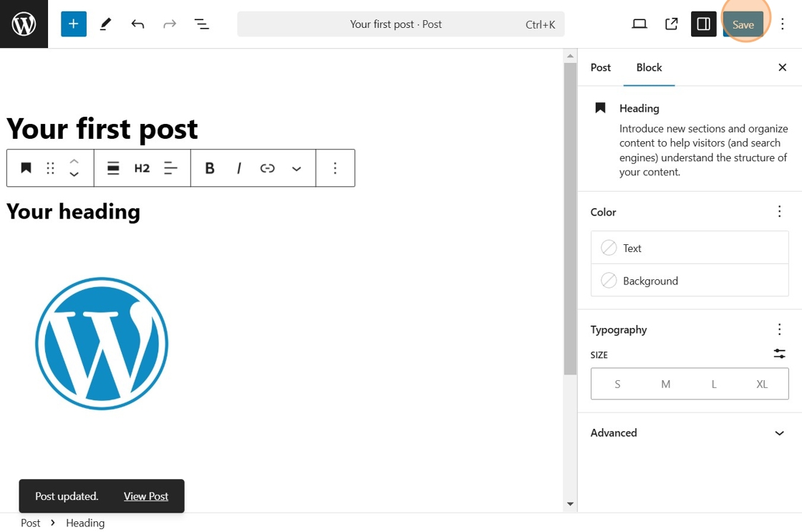
Task: Click Post in the breadcrumb
Action: pos(30,523)
